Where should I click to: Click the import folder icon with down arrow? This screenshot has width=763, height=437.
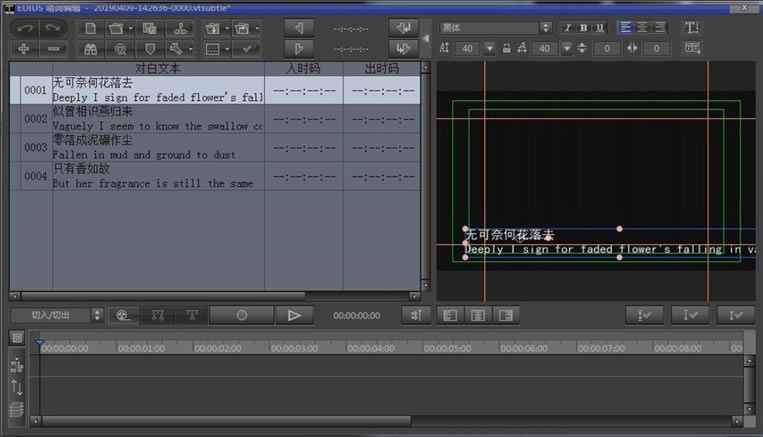click(x=213, y=29)
